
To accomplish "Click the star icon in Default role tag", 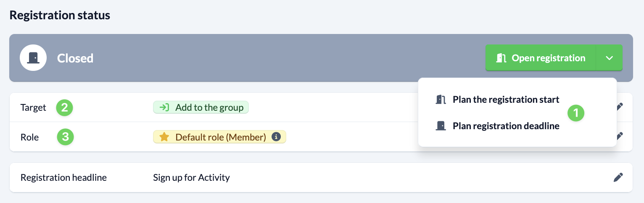I will click(164, 137).
